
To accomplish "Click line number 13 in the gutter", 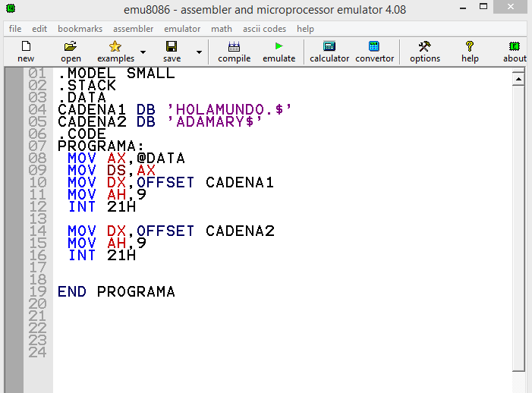I will 37,219.
